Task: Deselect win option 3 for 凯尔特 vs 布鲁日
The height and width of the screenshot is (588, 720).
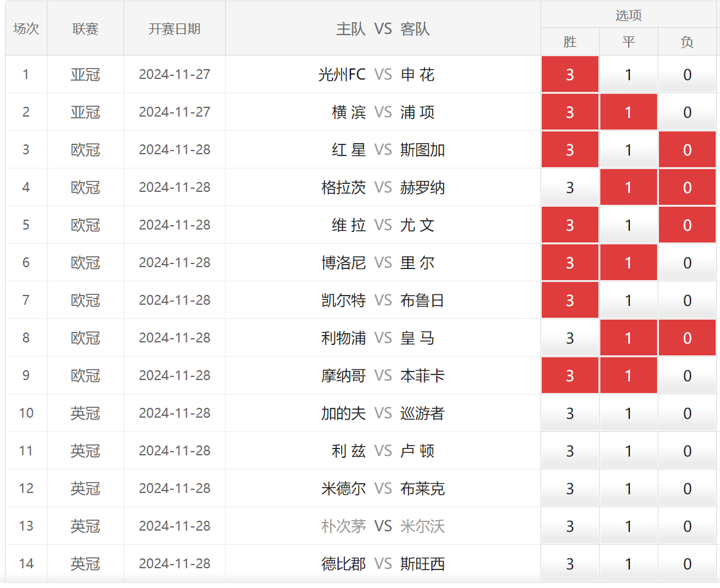Action: [570, 300]
